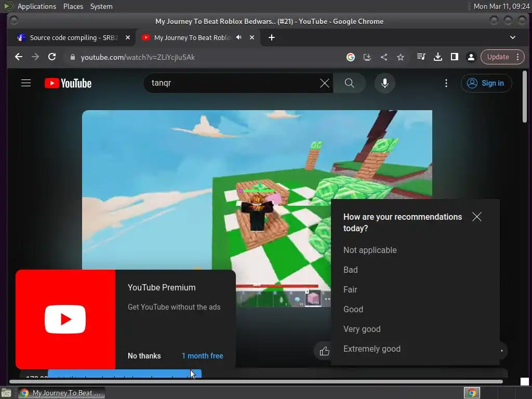Open the media controls toolbar icon

[x=421, y=57]
